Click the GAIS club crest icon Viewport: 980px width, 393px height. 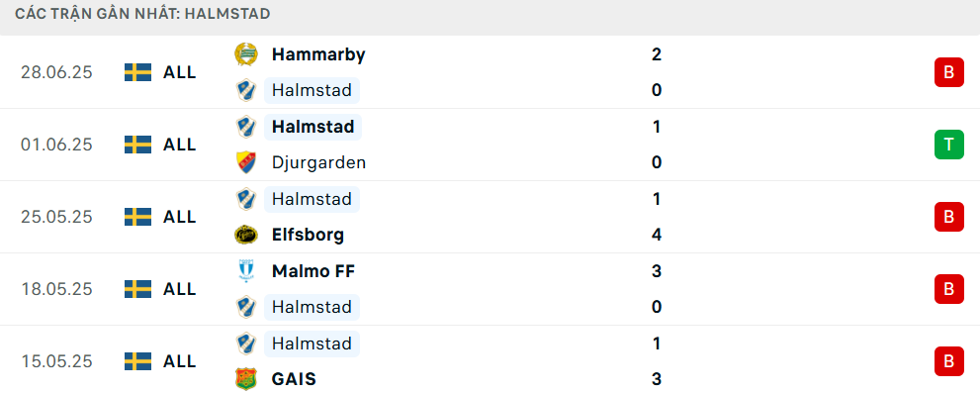245,379
